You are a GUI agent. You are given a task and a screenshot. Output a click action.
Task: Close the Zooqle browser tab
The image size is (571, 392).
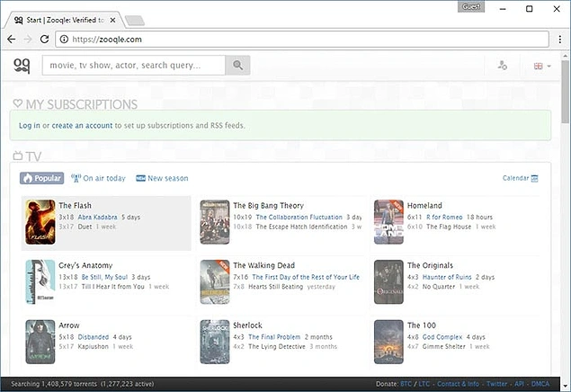[x=113, y=20]
